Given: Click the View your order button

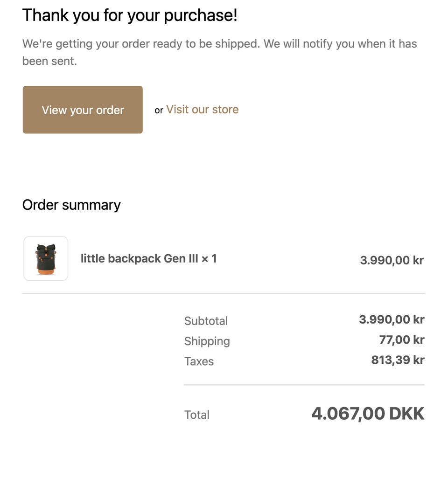Looking at the screenshot, I should coord(83,110).
